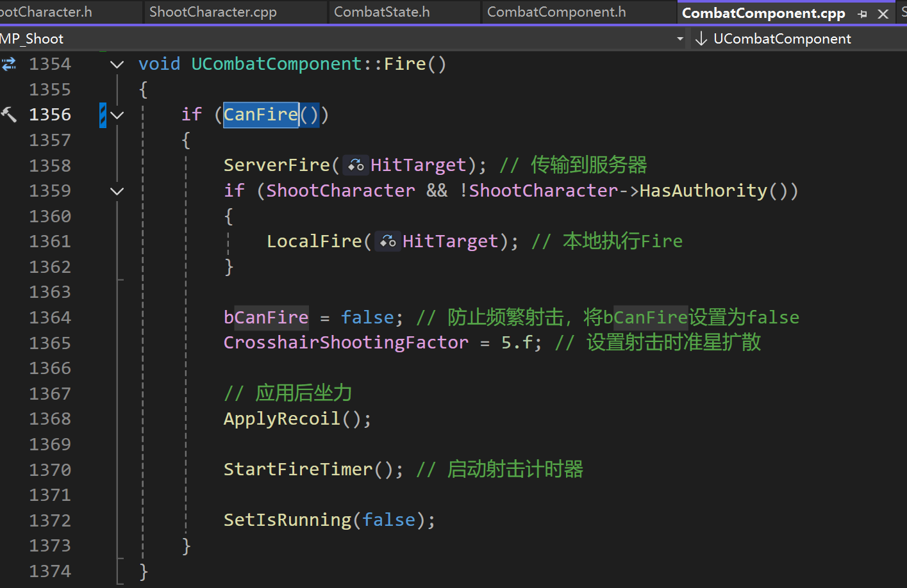The width and height of the screenshot is (907, 588).
Task: Click the 5.f value on line 1365
Action: click(x=517, y=343)
